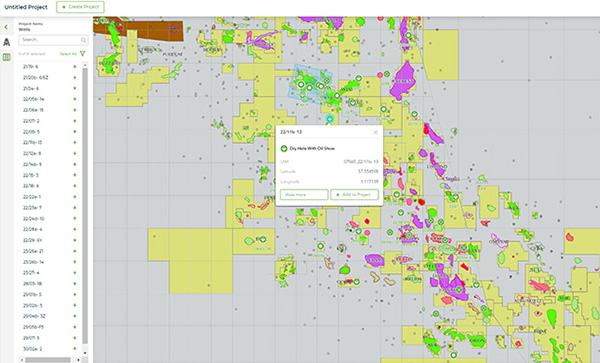Open the wells rig icon panel

point(7,42)
